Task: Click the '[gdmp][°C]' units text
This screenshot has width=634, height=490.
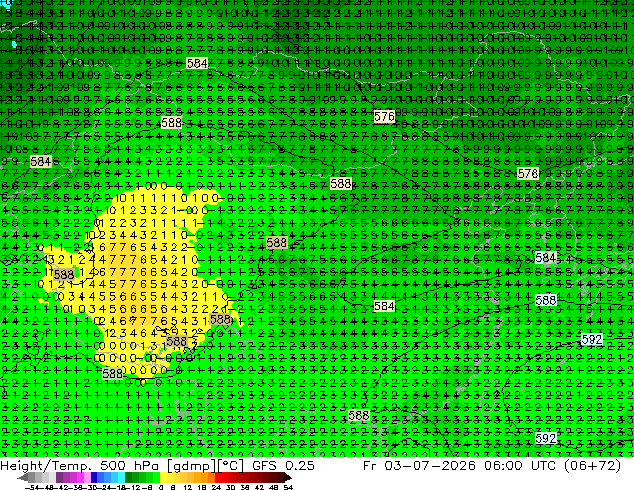Action: [x=206, y=466]
